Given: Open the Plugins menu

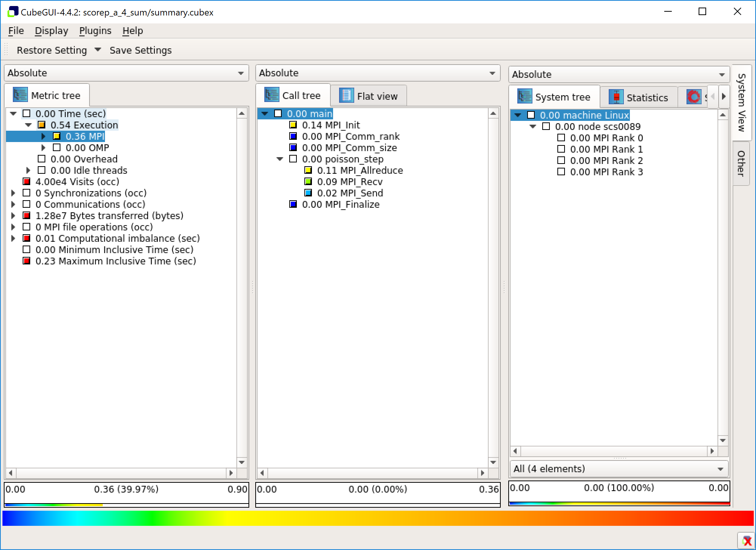Looking at the screenshot, I should 95,31.
